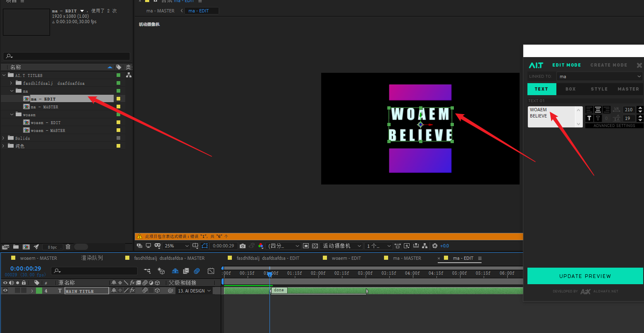The image size is (644, 333).
Task: Click the +0.0 exposure value
Action: tap(445, 246)
